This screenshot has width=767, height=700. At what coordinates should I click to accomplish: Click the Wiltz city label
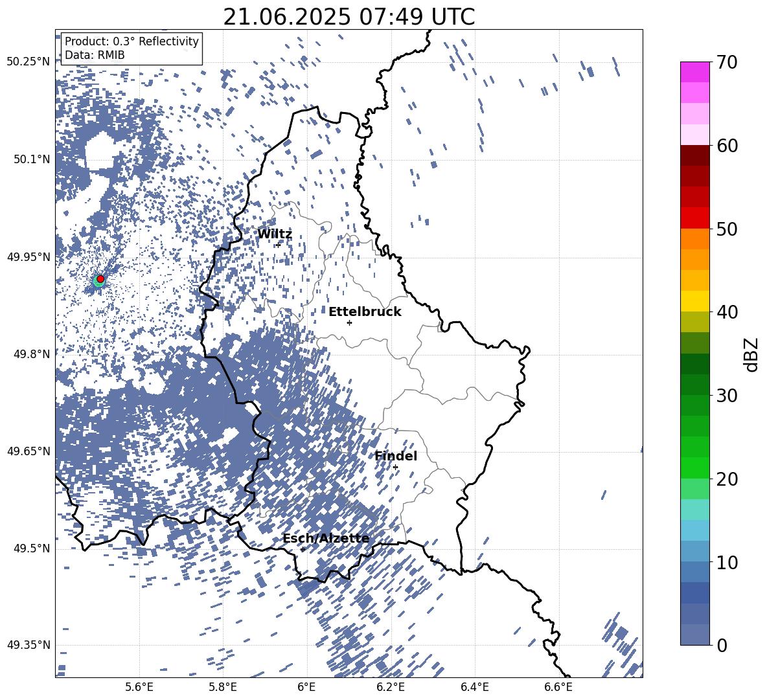click(275, 234)
